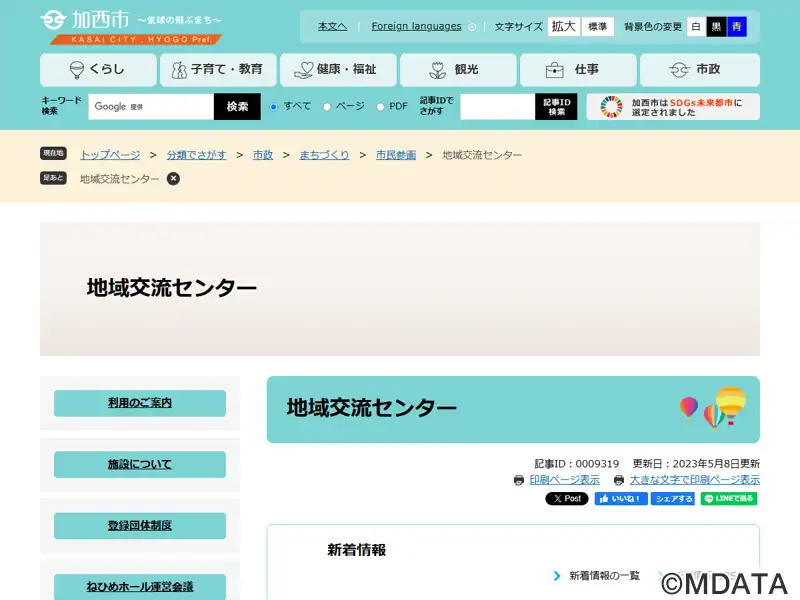The width and height of the screenshot is (800, 600).
Task: Expand the 新着情報の一覧 link arrow
Action: (557, 576)
